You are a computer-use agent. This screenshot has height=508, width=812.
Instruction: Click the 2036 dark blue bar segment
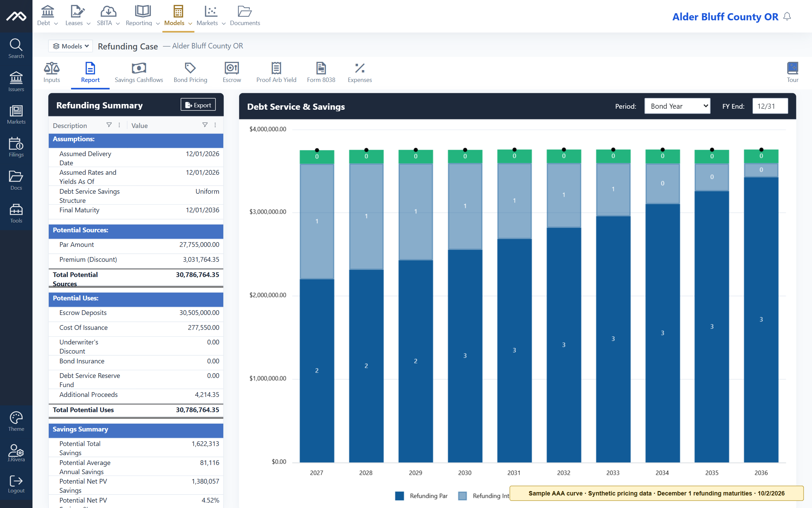(761, 319)
